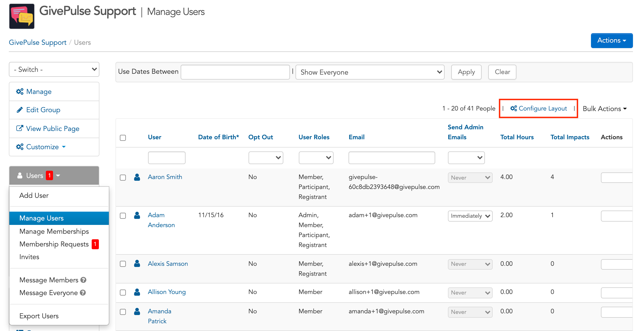Image resolution: width=644 pixels, height=331 pixels.
Task: Open the Manage link in sidebar
Action: pos(54,91)
